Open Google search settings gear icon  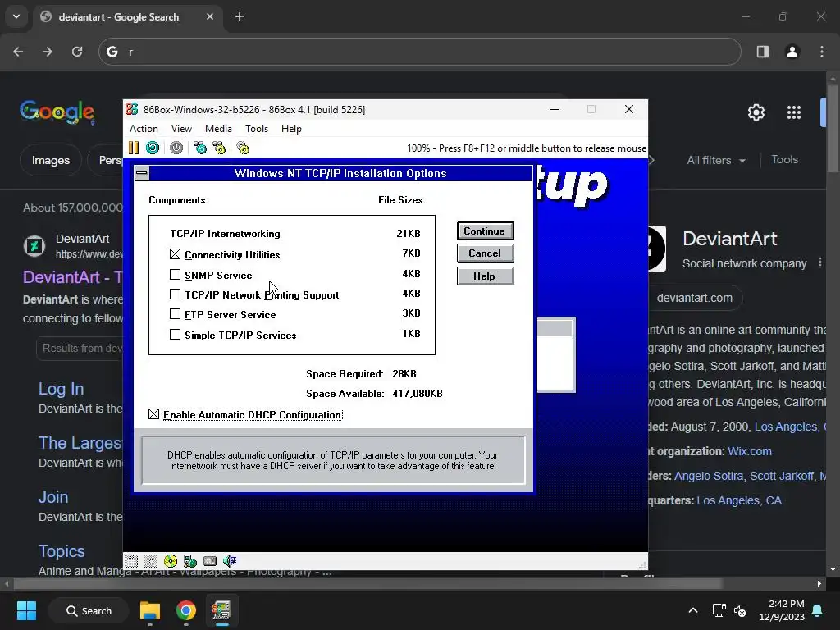point(756,112)
